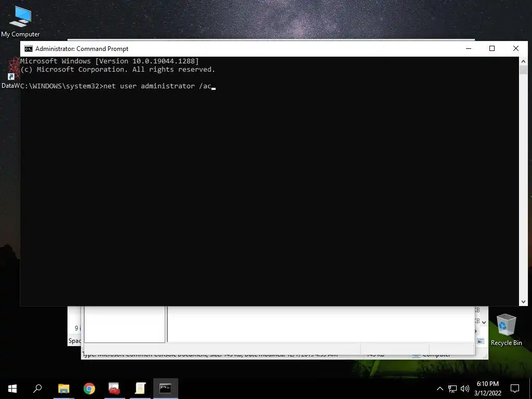
Task: Click the preview pane icon in background window
Action: (x=481, y=341)
